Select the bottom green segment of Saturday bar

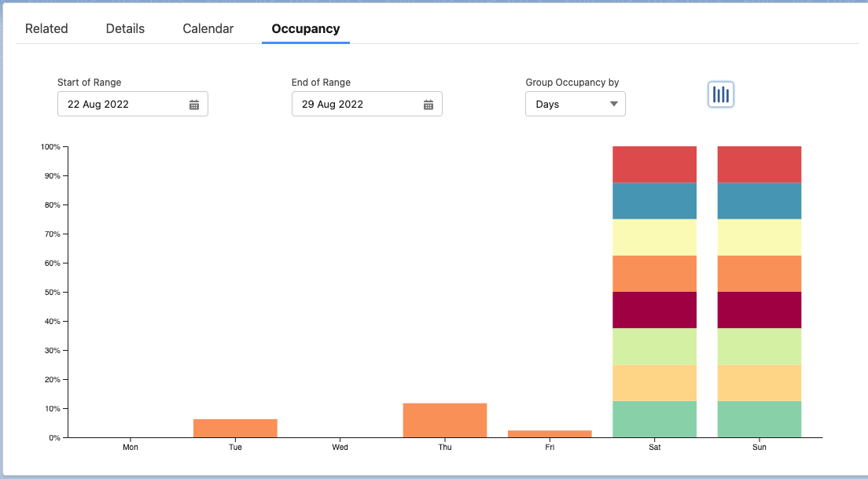(x=654, y=419)
